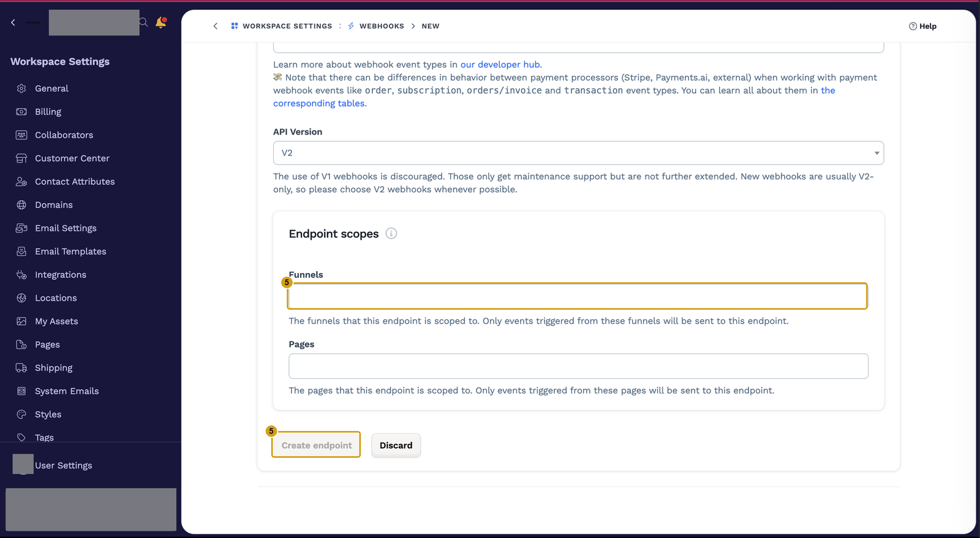
Task: Click the Contact Attributes icon
Action: pos(21,181)
